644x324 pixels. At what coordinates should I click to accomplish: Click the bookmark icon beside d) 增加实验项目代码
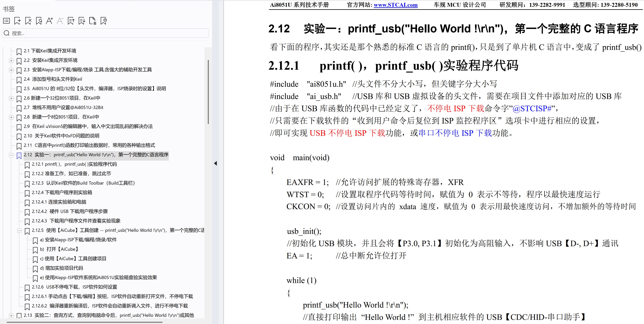35,269
